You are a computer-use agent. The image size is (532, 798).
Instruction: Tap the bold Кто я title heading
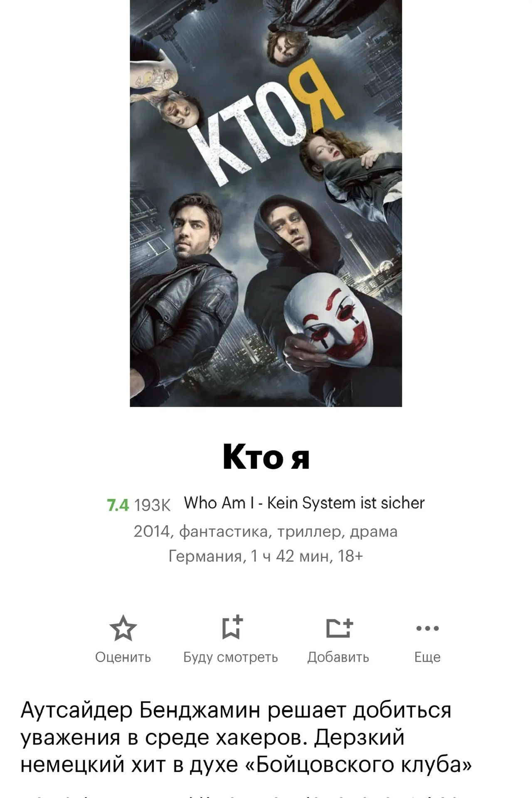pos(266,457)
